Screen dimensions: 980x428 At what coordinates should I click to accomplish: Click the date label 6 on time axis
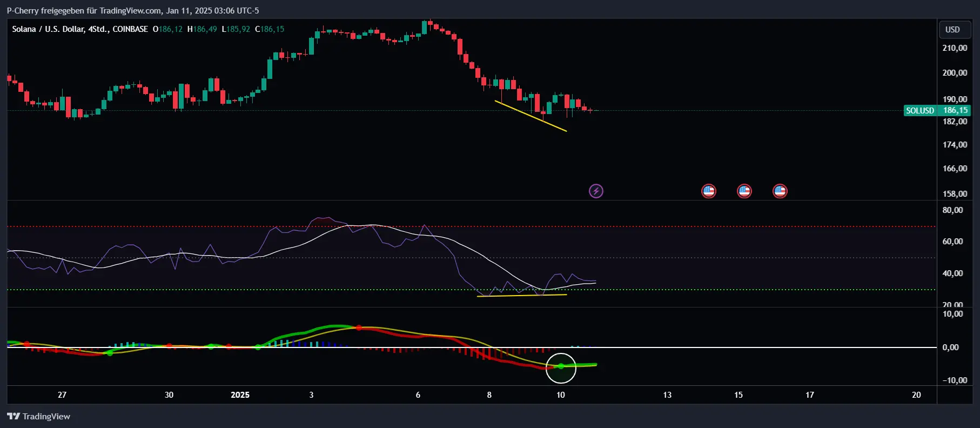[x=418, y=395]
